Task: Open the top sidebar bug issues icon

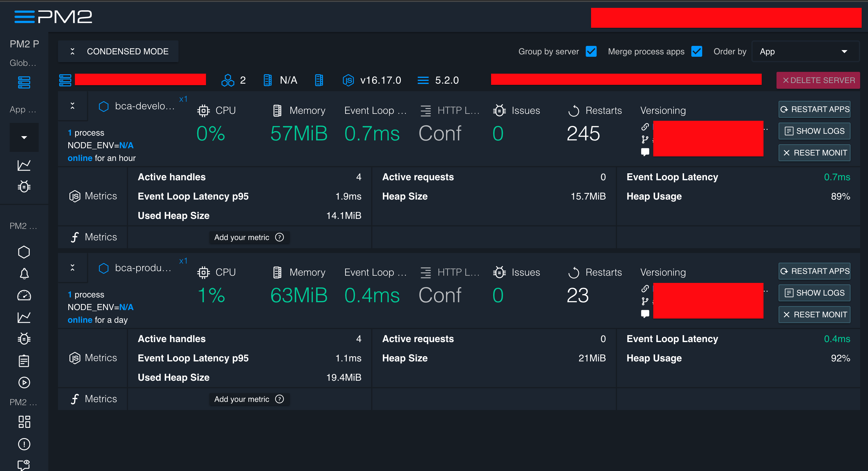Action: coord(24,186)
